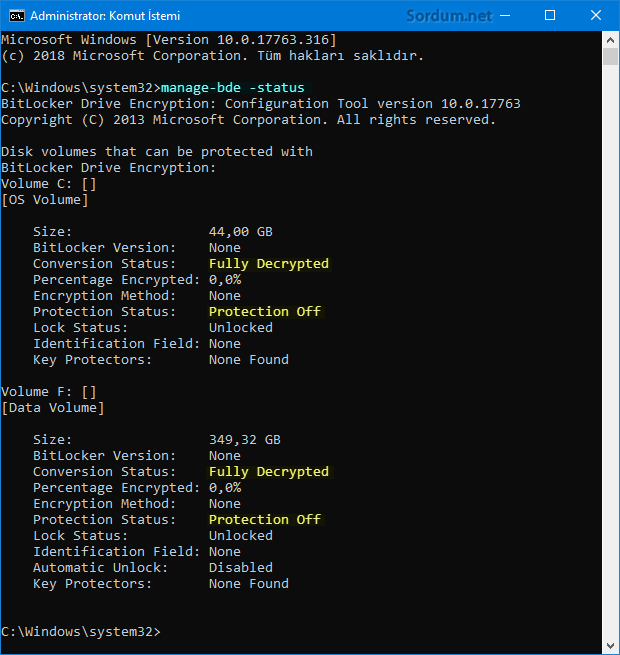Click the '[OS Volume]' line
The width and height of the screenshot is (620, 655).
click(x=45, y=200)
